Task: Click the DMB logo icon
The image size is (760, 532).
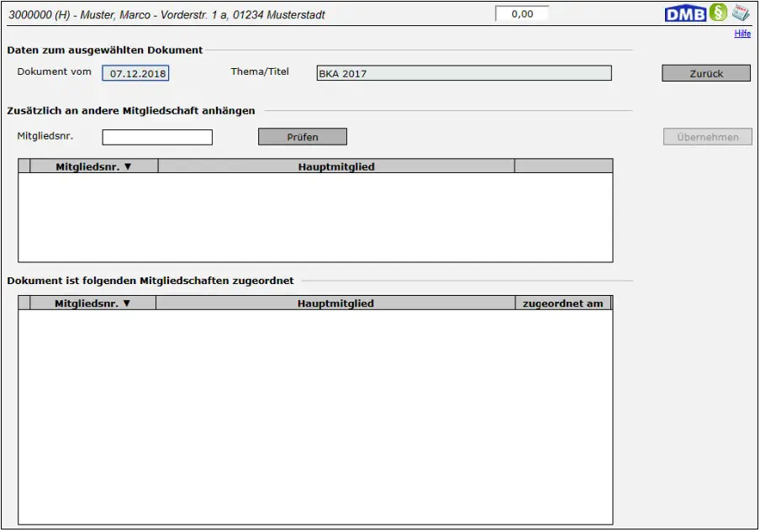Action: pyautogui.click(x=685, y=14)
